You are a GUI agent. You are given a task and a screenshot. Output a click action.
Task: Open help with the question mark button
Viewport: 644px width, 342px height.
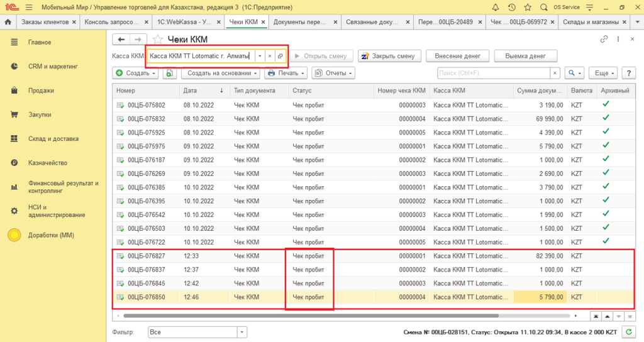(628, 73)
